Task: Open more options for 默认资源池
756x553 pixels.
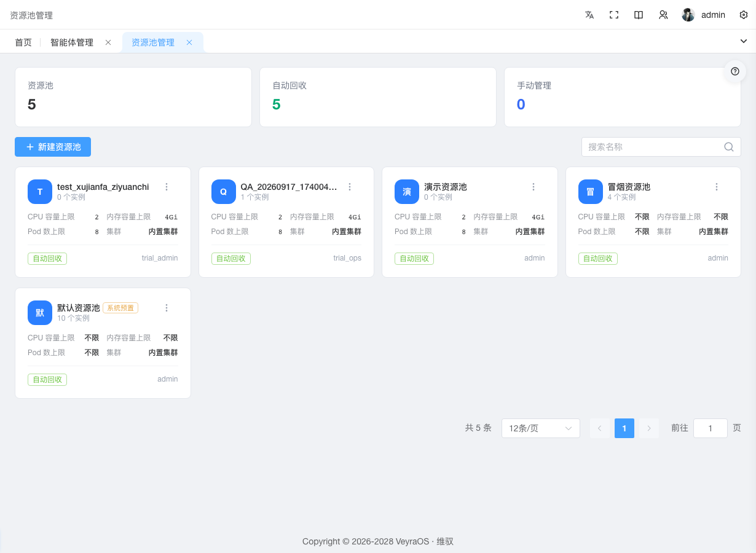Action: (x=167, y=308)
